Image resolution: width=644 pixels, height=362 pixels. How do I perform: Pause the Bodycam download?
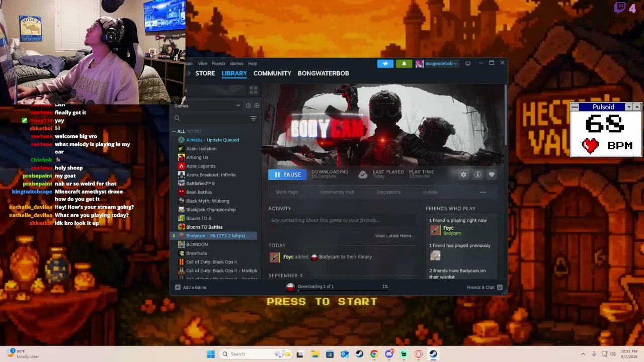pos(287,174)
